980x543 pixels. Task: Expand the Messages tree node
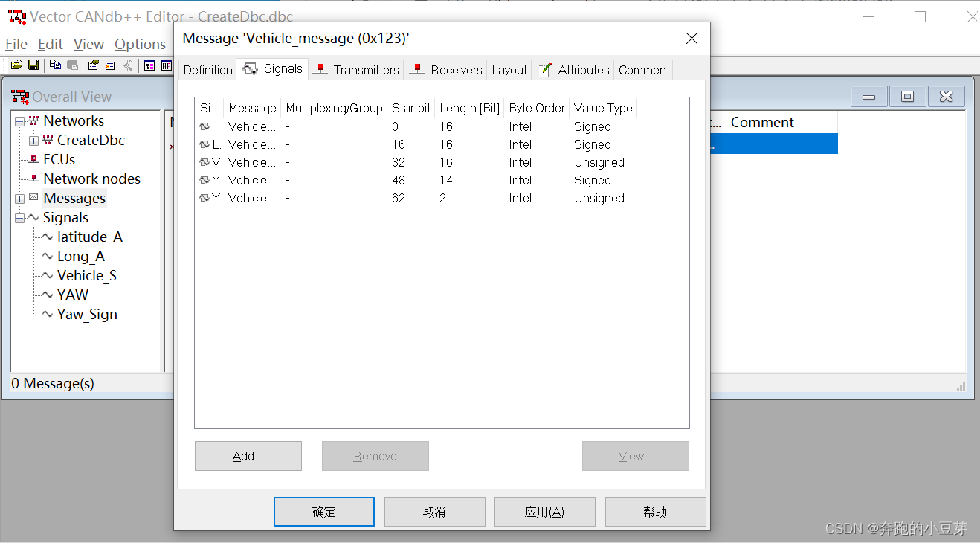pyautogui.click(x=19, y=199)
